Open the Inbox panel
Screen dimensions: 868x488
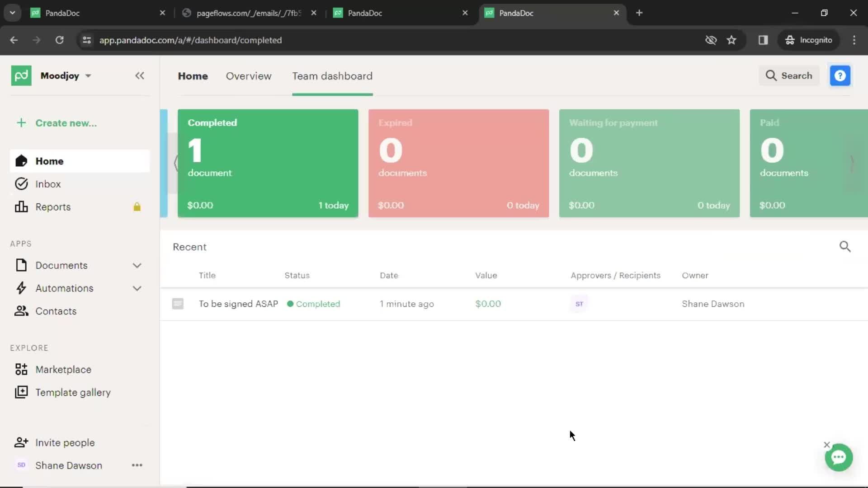click(x=47, y=183)
